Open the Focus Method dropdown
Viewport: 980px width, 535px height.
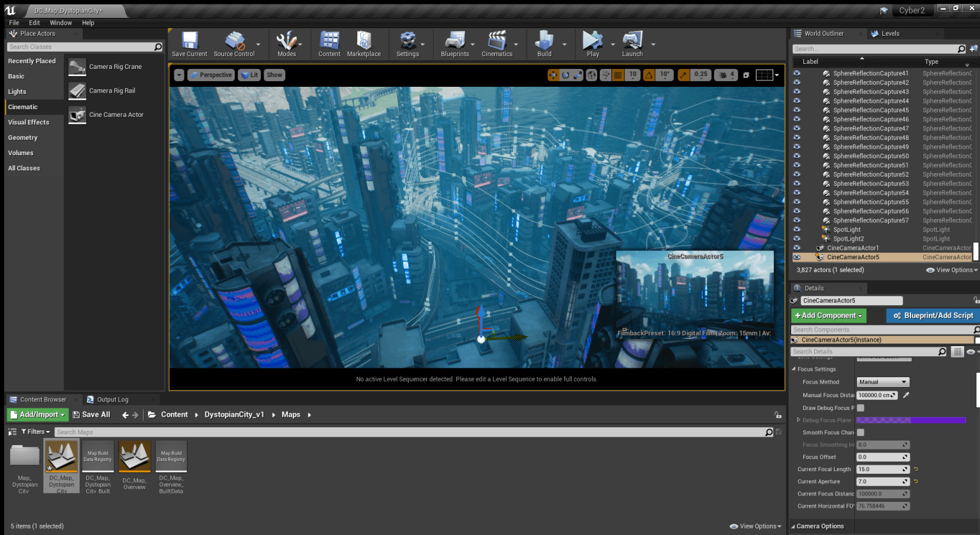882,382
